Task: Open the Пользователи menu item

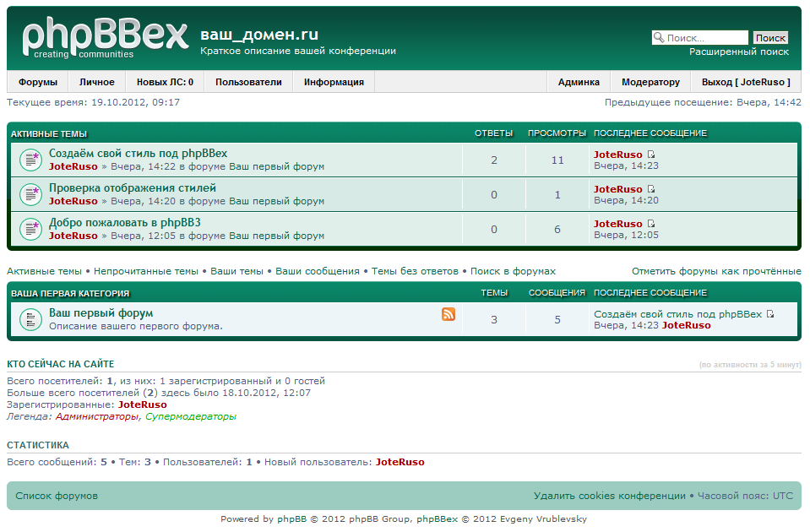Action: 248,82
